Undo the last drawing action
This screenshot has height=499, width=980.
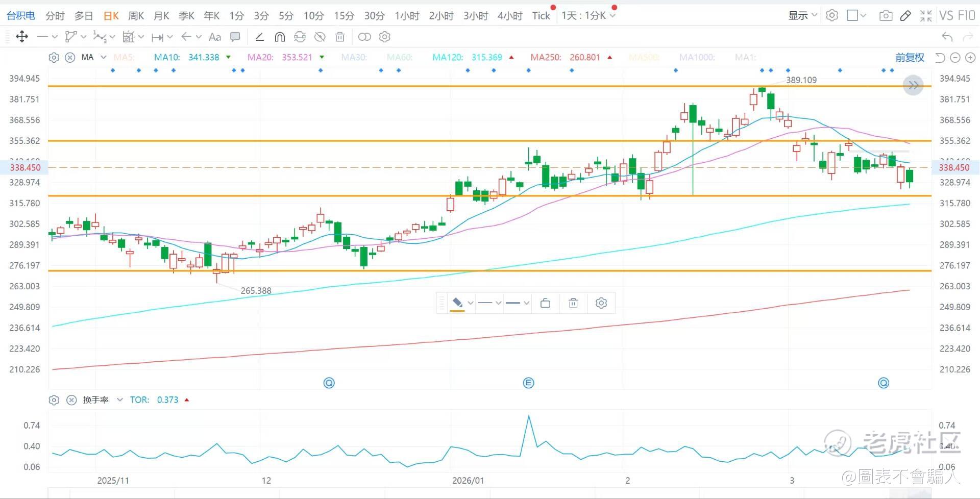click(x=947, y=37)
